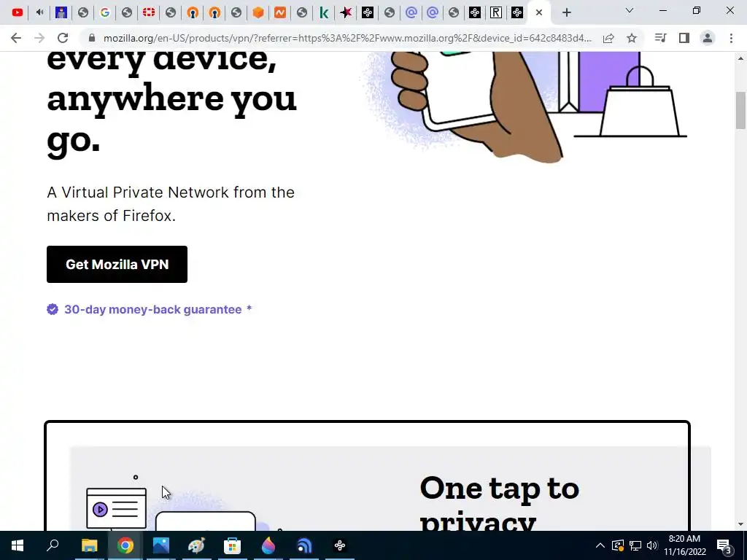Click the phone and shopping bag illustration

pos(524,106)
